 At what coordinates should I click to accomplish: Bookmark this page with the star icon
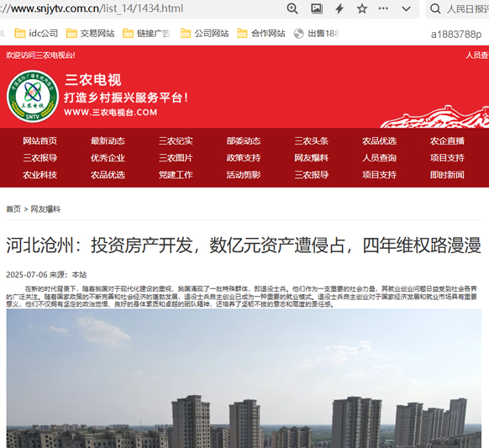click(x=362, y=8)
